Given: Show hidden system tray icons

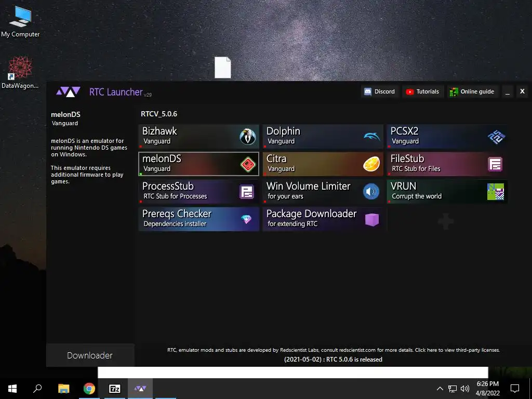Looking at the screenshot, I should (440, 389).
